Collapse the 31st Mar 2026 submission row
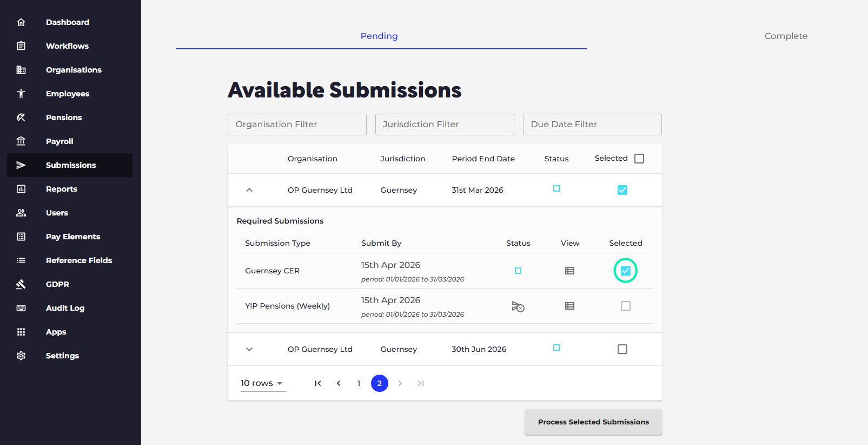 pyautogui.click(x=249, y=190)
